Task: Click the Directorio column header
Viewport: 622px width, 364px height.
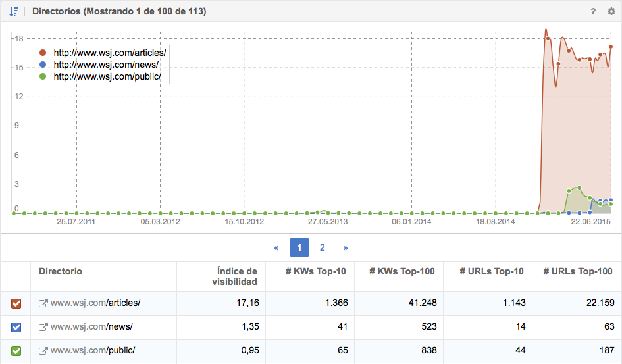Action: pyautogui.click(x=61, y=271)
